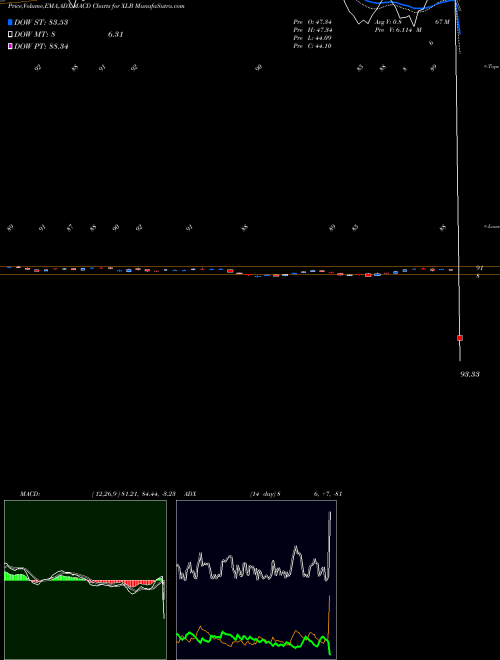Click the chart title mentioning XLB MunafaSutra.com
Viewport: 500px width, 660px height.
96,6
